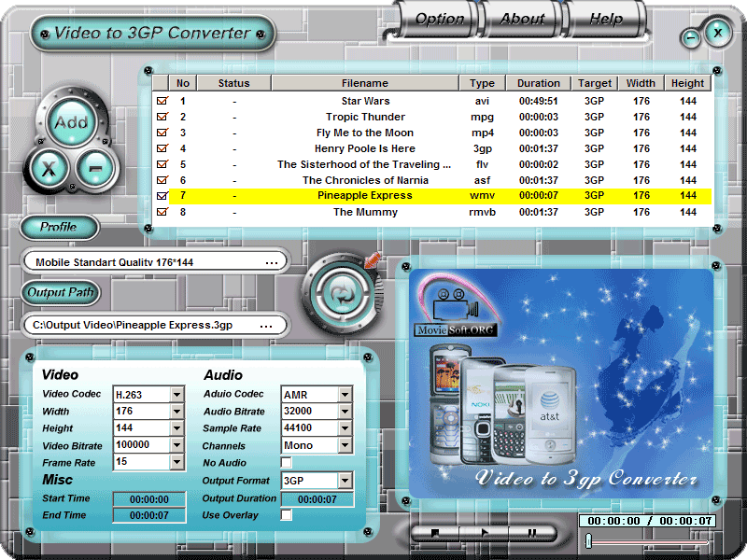This screenshot has width=747, height=560.
Task: Open profile chooser via ellipsis button
Action: (x=272, y=262)
